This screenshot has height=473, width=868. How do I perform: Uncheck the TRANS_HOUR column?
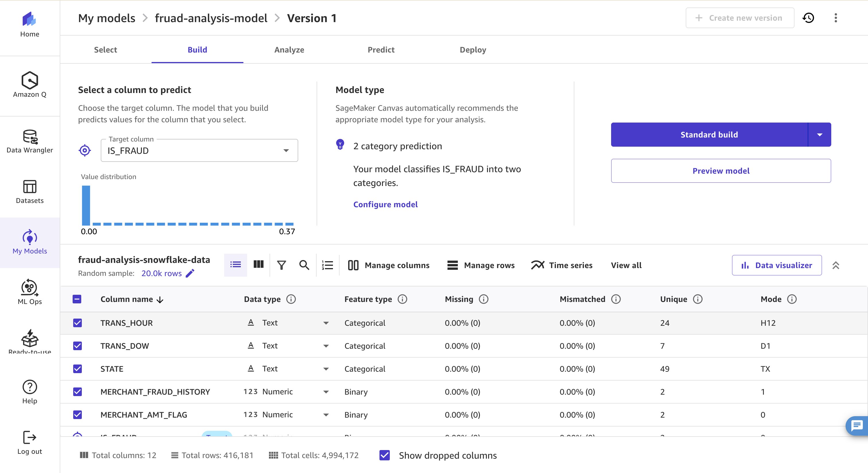(77, 323)
